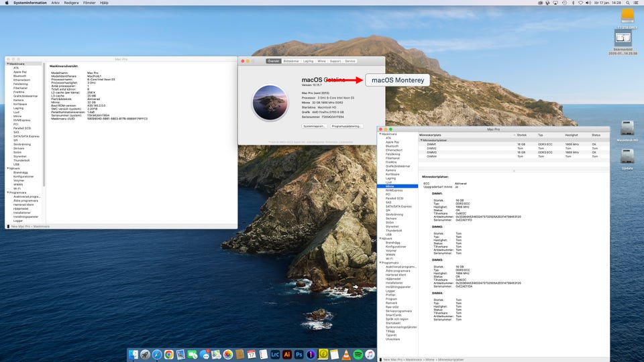Launch Adobe Illustrator from the Dock
This screenshot has height=362, width=644.
287,354
